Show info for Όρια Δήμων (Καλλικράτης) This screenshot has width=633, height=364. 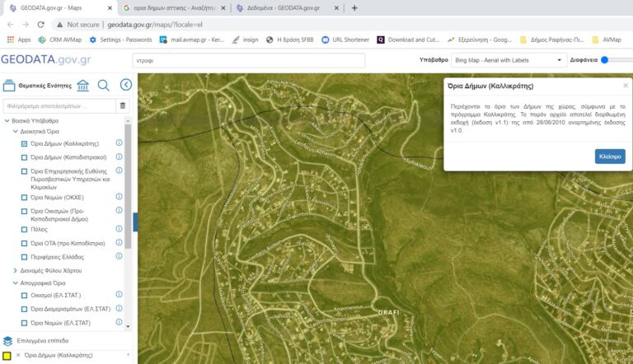click(x=119, y=142)
